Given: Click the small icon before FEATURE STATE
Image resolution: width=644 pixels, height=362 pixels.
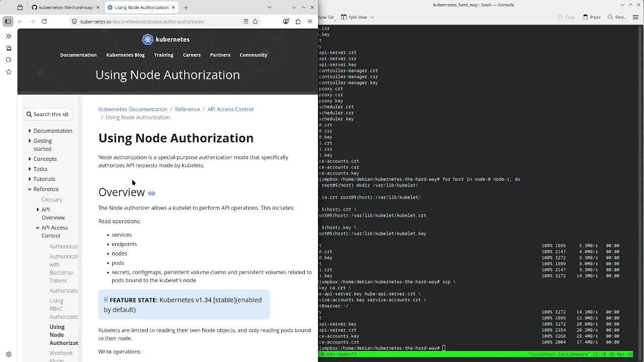Looking at the screenshot, I should [106, 299].
